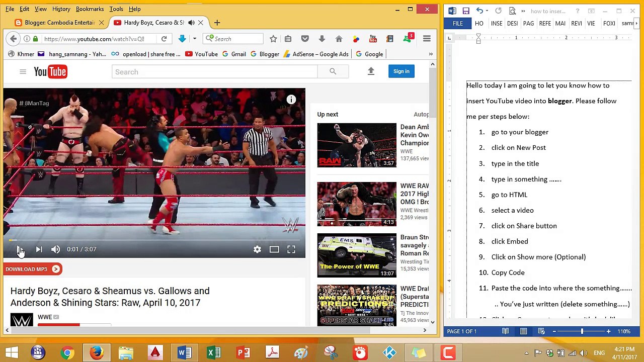Open the Dean Ambrose video thumbnail (3:57)
This screenshot has height=362, width=644.
point(357,145)
